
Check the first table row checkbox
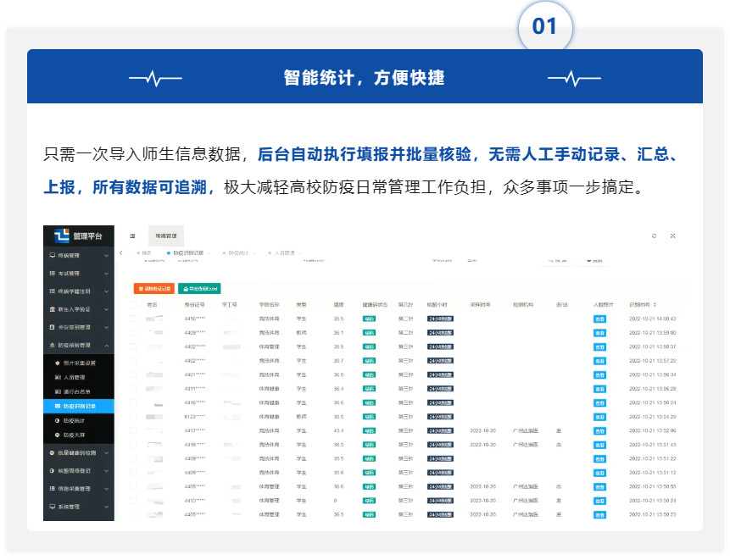[x=133, y=319]
